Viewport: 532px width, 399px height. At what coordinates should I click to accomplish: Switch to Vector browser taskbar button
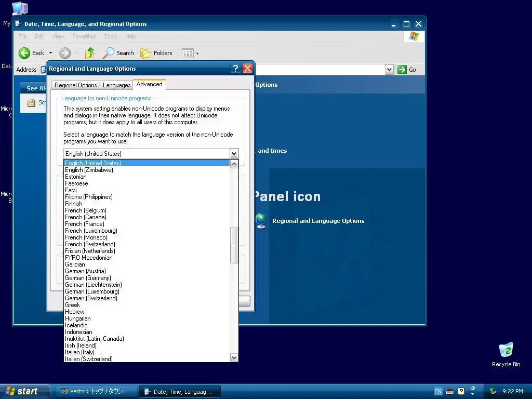tap(96, 392)
